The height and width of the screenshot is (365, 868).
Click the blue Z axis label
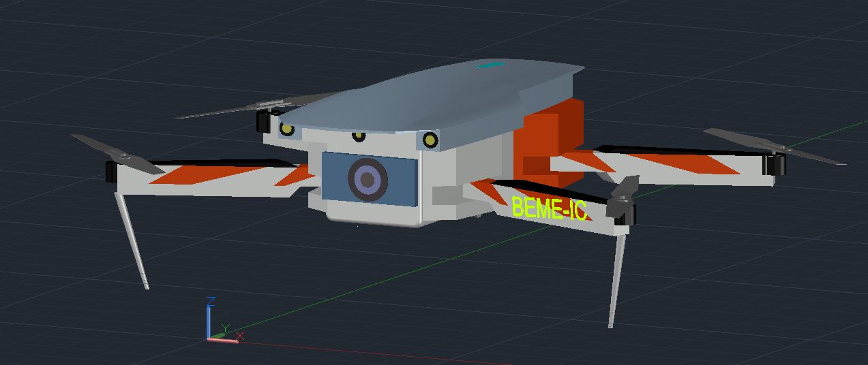(211, 302)
